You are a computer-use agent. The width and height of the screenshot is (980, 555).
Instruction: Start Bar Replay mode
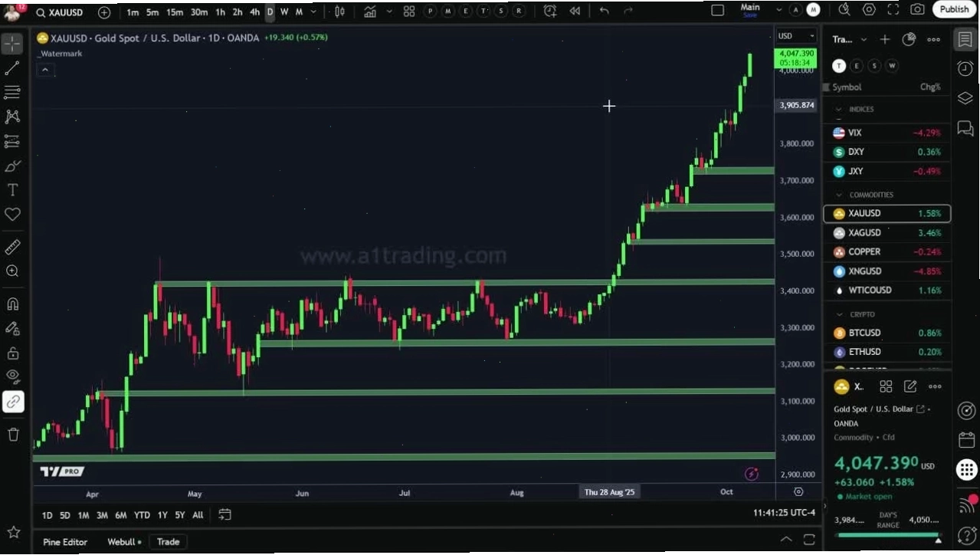(575, 11)
